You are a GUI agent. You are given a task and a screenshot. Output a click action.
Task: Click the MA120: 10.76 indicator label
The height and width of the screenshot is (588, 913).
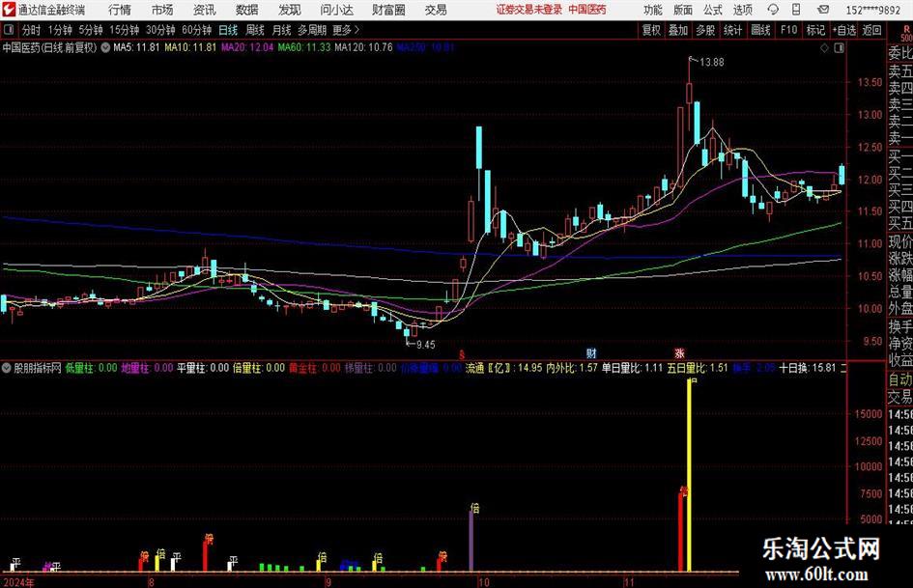pyautogui.click(x=363, y=47)
